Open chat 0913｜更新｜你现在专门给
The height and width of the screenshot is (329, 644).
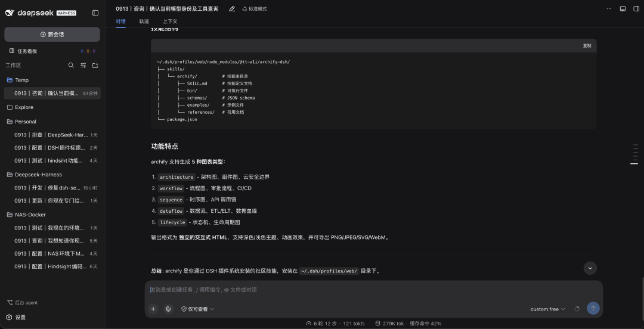[x=52, y=201]
